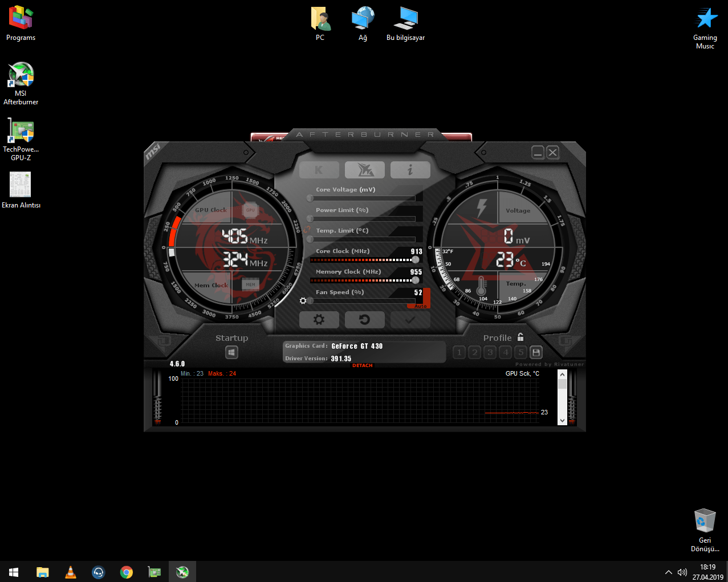Open Google Chrome from the taskbar
The image size is (728, 582).
(127, 572)
